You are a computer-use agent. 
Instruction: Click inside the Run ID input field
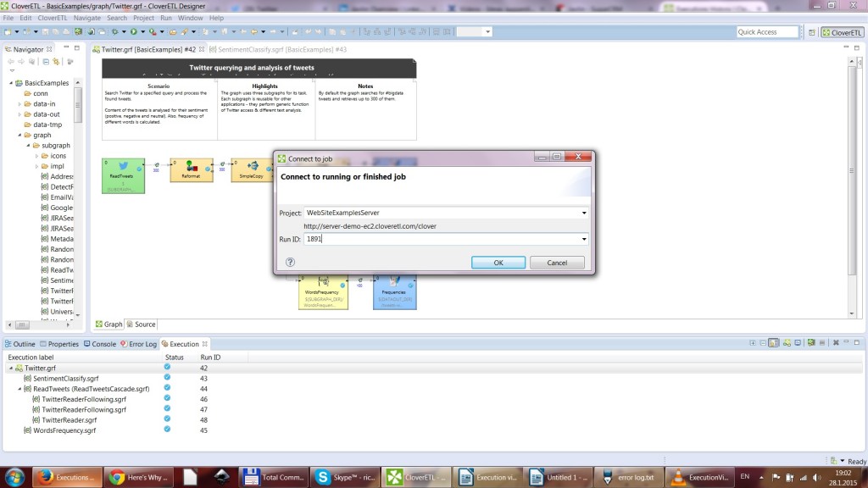[381, 238]
